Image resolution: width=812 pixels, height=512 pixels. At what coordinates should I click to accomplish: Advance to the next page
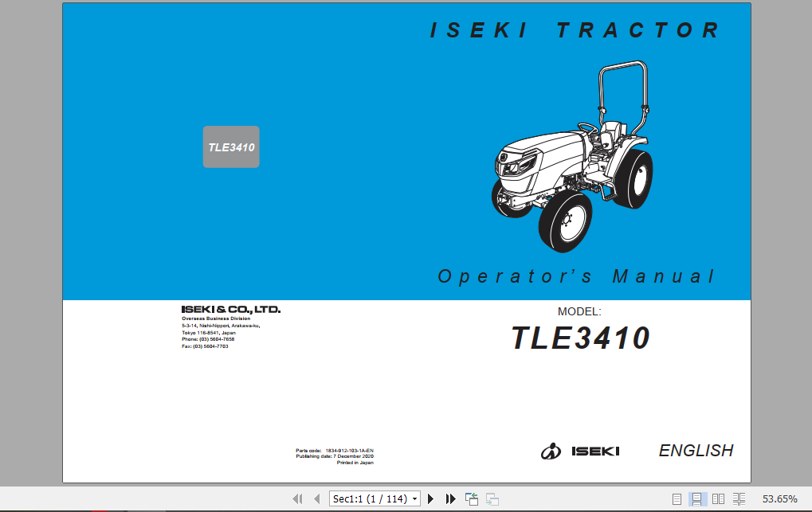tap(430, 498)
